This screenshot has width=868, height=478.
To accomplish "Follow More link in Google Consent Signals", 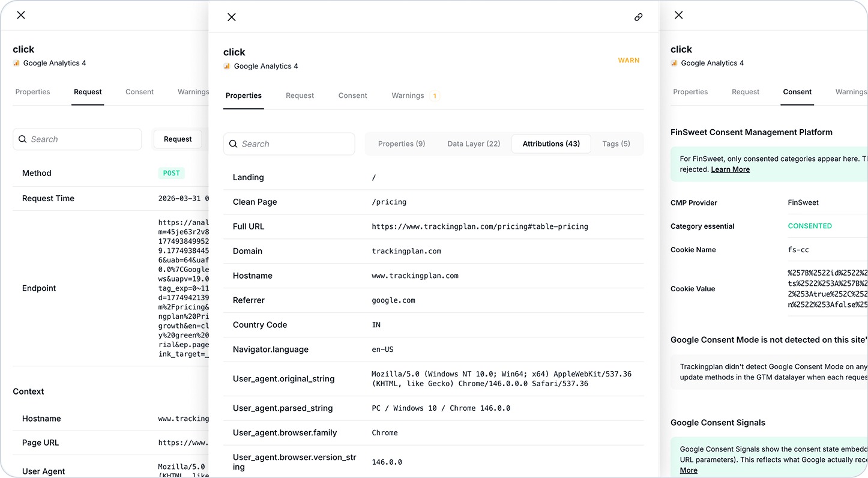I will [689, 470].
